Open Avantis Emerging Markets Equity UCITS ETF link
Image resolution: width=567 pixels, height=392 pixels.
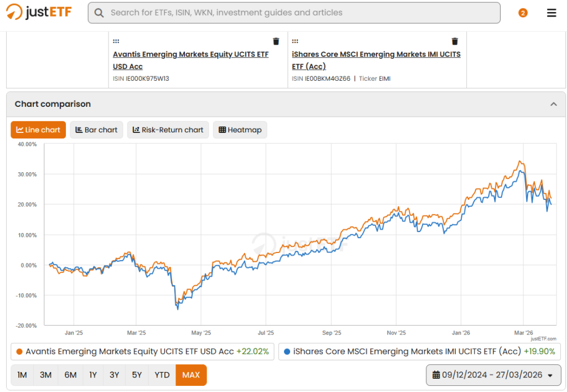tap(190, 60)
